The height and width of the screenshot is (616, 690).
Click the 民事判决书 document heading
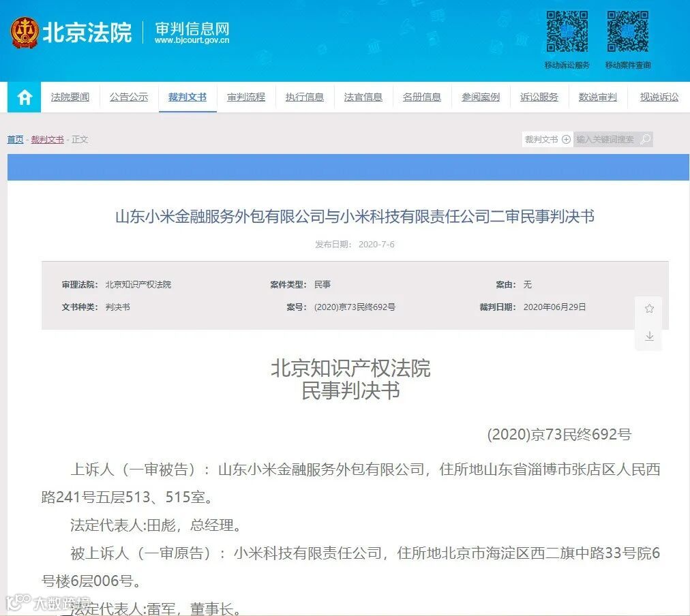[x=350, y=390]
